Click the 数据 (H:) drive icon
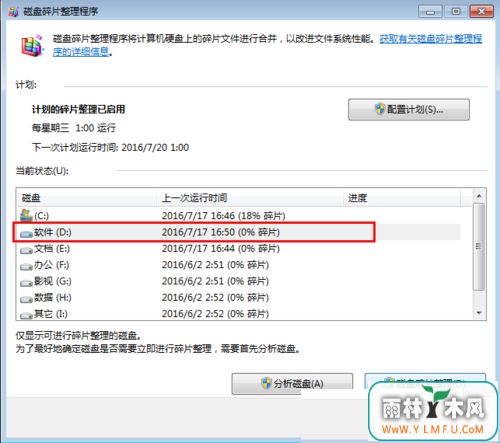The width and height of the screenshot is (500, 443). (x=26, y=299)
